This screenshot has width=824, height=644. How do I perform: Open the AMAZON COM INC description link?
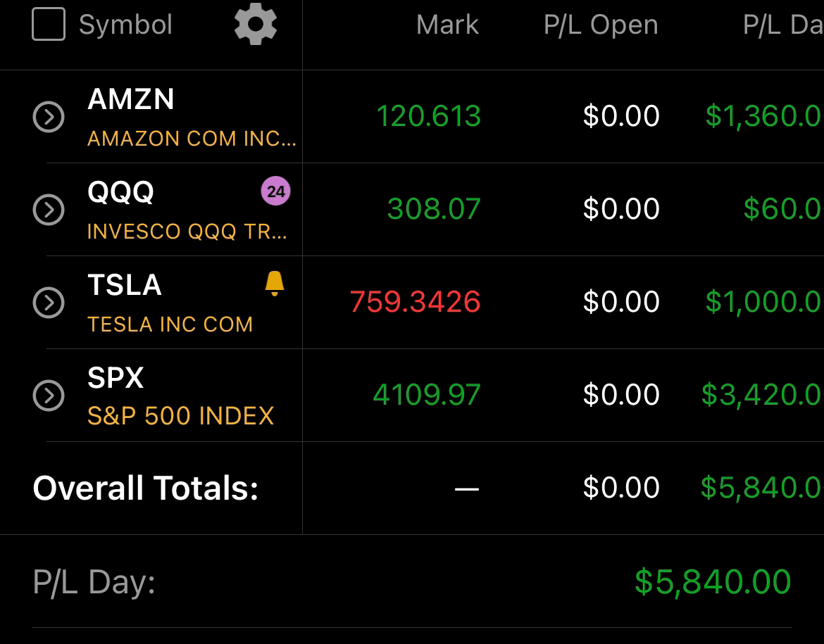pyautogui.click(x=191, y=139)
